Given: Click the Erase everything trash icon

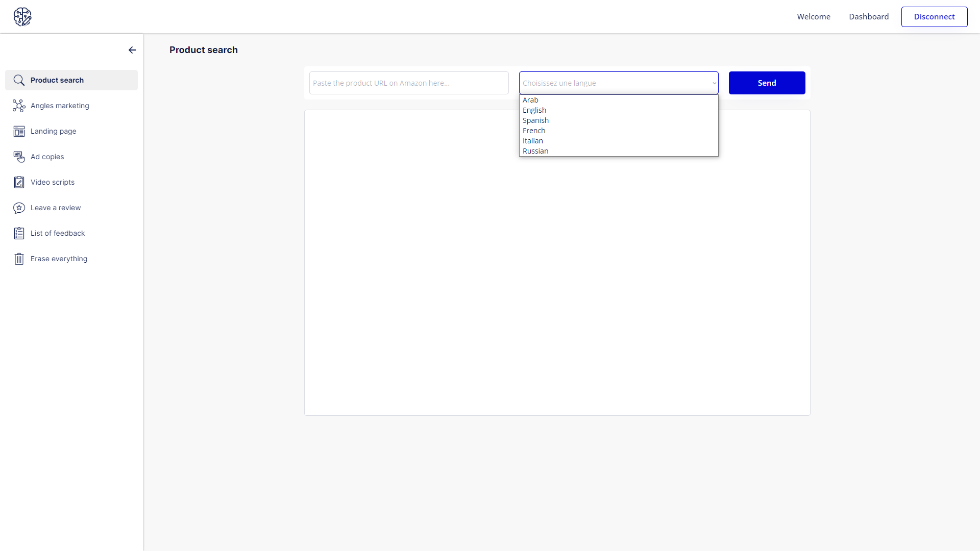Looking at the screenshot, I should point(19,259).
